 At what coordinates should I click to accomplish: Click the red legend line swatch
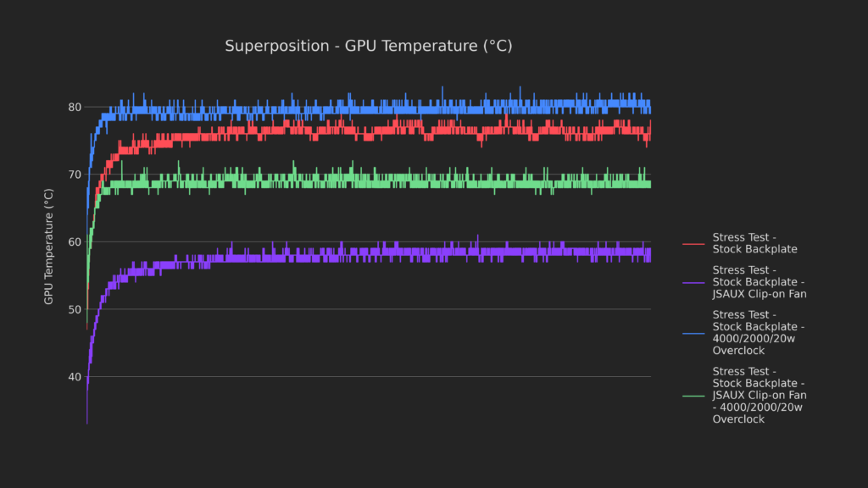coord(693,243)
